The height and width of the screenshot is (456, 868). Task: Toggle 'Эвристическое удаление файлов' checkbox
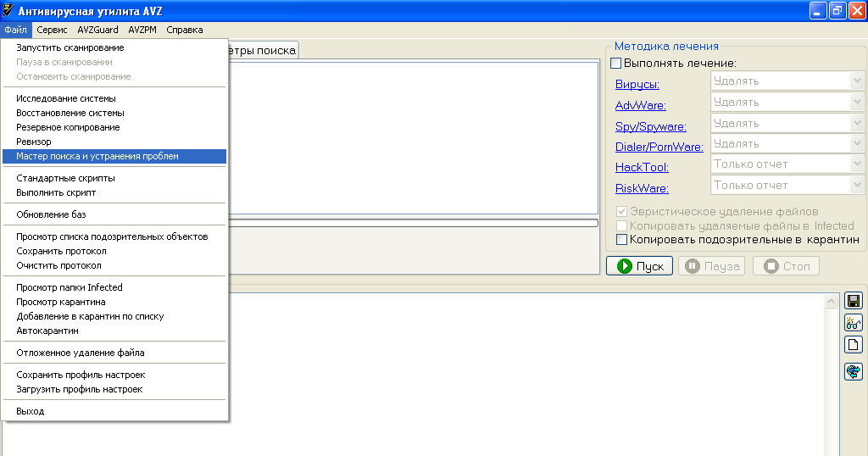(x=621, y=211)
